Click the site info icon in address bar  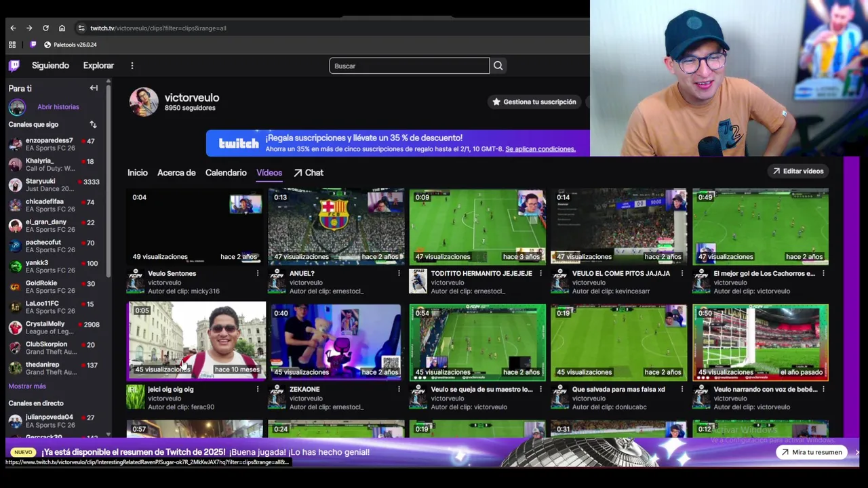click(81, 28)
